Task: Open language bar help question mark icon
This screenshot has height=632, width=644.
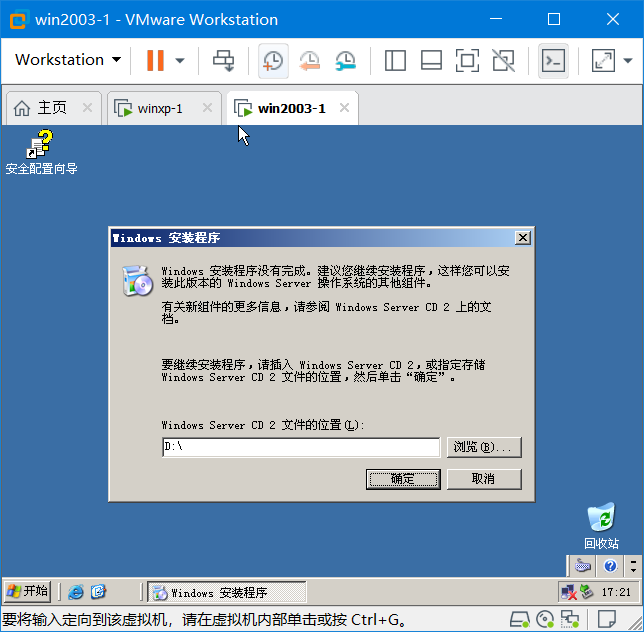Action: (610, 566)
